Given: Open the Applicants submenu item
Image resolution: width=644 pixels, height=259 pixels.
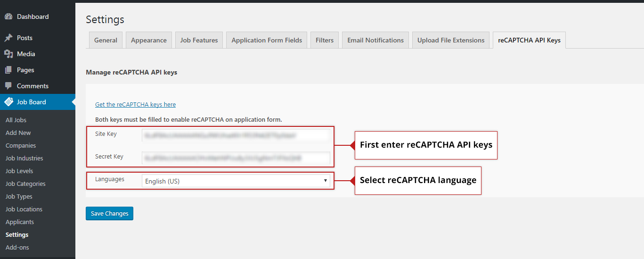Looking at the screenshot, I should click(x=20, y=222).
